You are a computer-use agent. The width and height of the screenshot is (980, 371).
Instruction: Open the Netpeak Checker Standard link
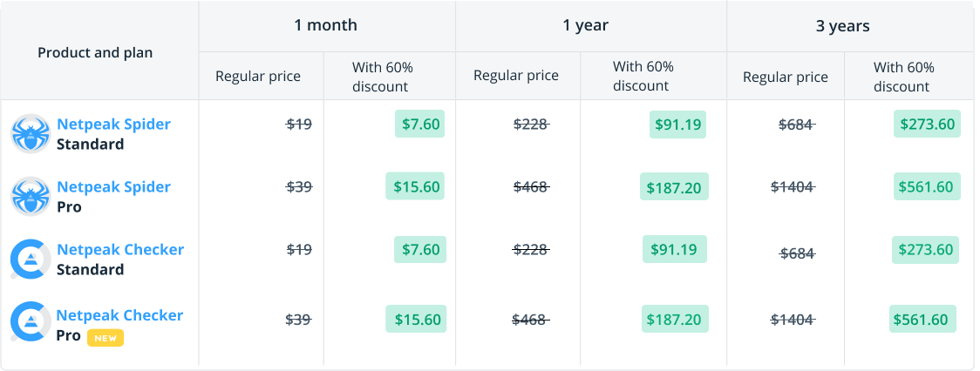click(x=120, y=249)
